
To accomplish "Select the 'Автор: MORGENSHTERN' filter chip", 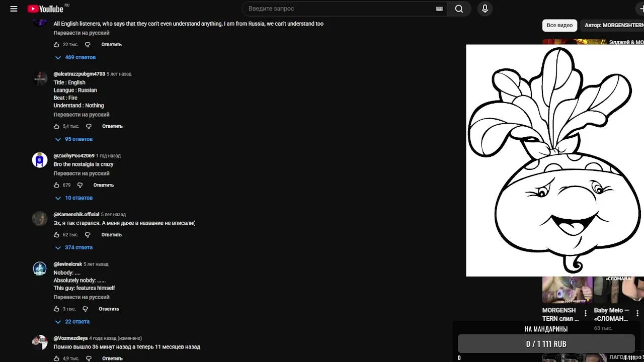I will (612, 25).
